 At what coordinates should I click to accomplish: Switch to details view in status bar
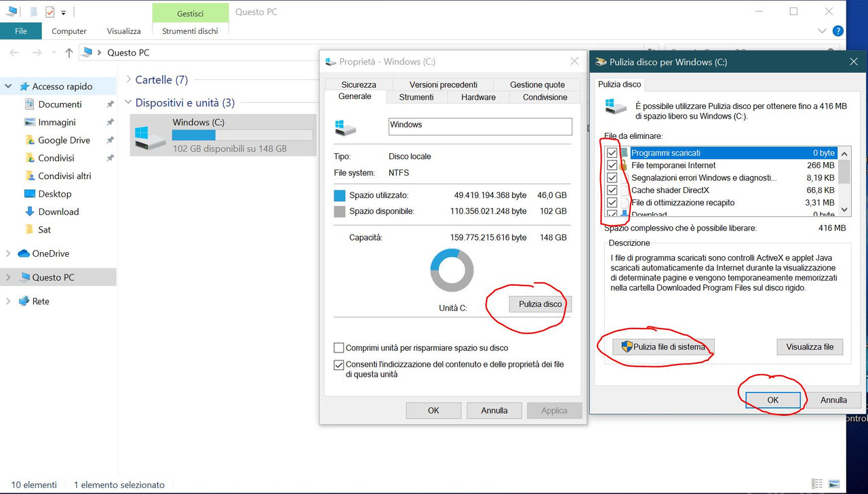[818, 484]
